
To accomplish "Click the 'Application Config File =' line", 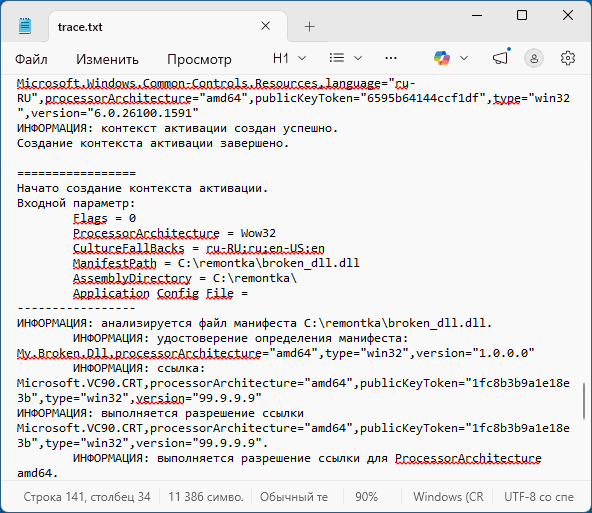I will [x=160, y=293].
